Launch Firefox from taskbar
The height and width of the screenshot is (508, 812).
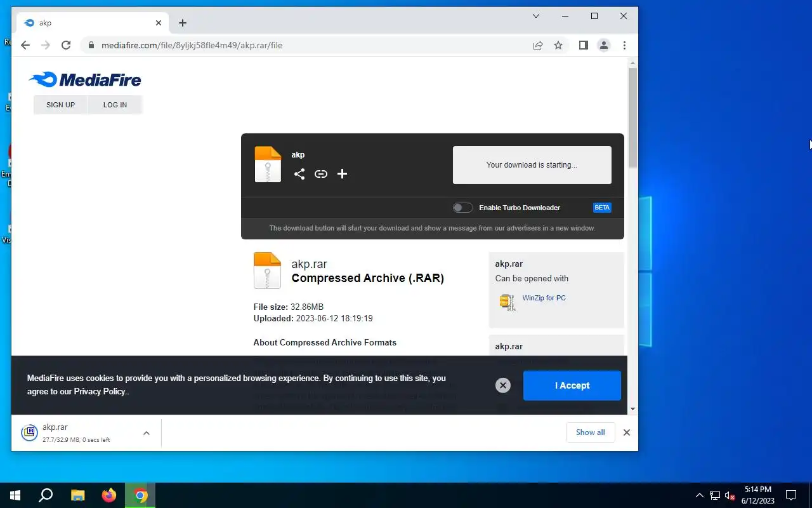pos(109,495)
